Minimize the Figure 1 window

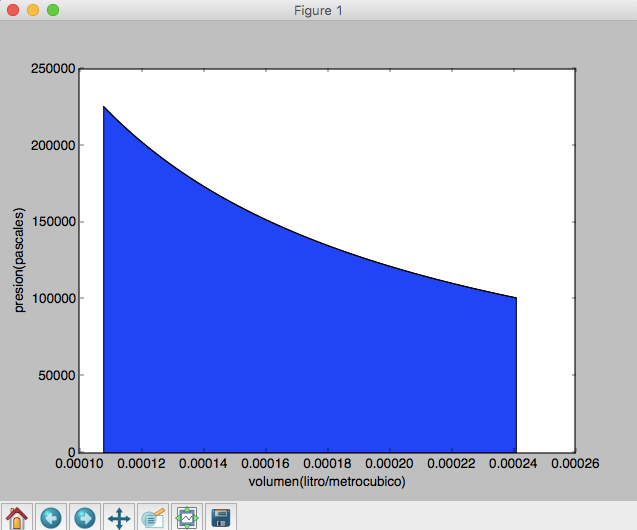click(x=33, y=10)
